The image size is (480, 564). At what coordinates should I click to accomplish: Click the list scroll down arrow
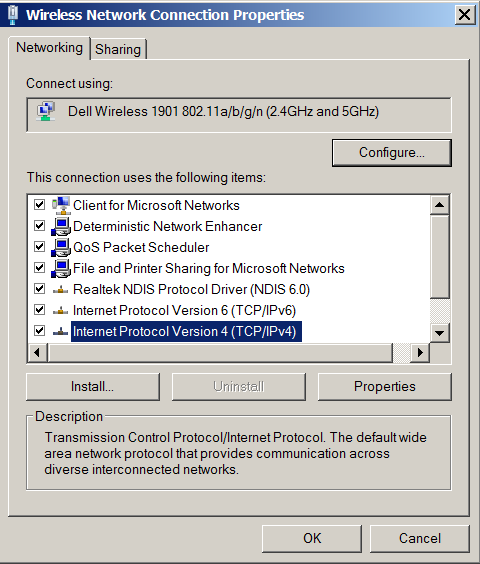439,333
